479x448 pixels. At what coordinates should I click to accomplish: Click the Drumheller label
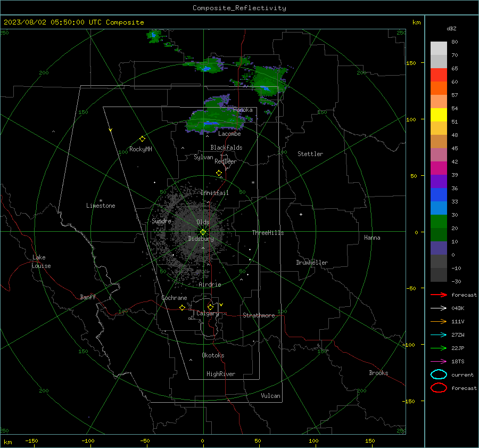(312, 263)
